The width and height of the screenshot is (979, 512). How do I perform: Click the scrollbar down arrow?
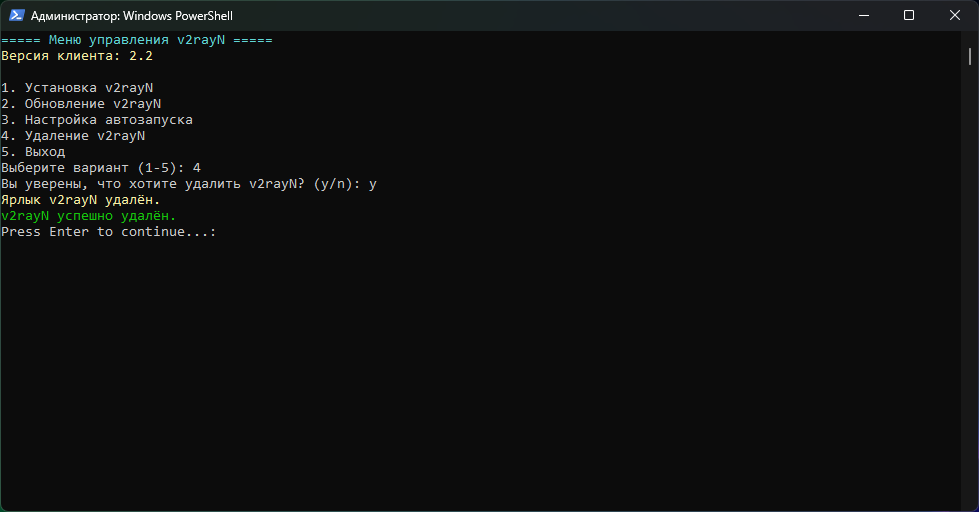click(x=972, y=505)
